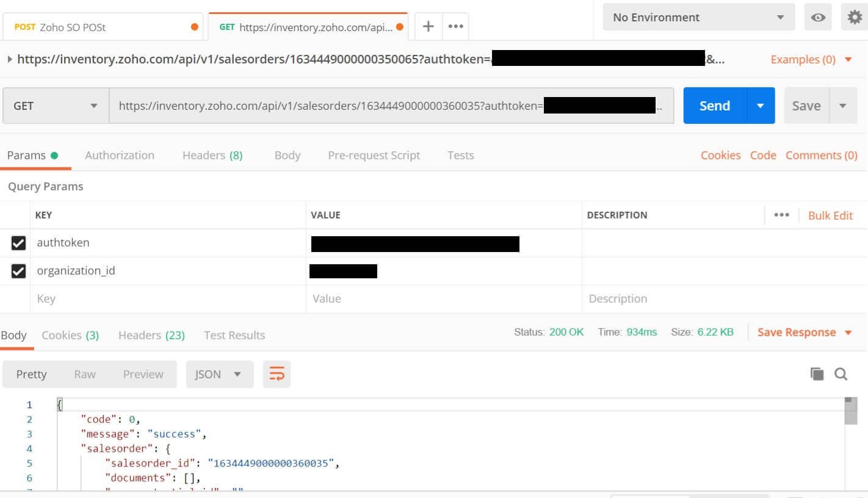Switch response view to Raw
This screenshot has width=868, height=498.
pyautogui.click(x=85, y=374)
